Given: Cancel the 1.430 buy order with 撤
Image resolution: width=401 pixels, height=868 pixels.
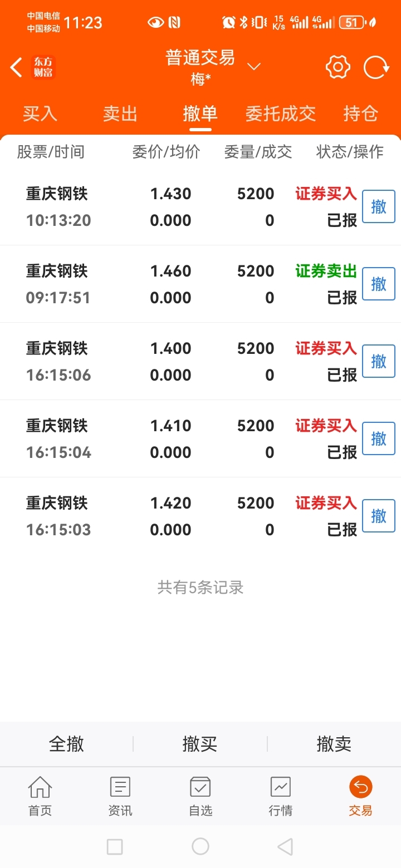Looking at the screenshot, I should pyautogui.click(x=379, y=206).
